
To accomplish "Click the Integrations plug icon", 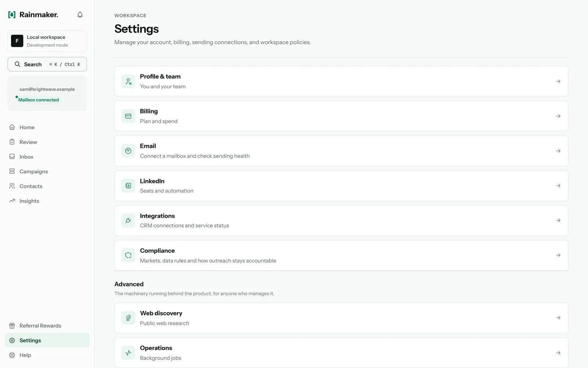I will (x=128, y=220).
